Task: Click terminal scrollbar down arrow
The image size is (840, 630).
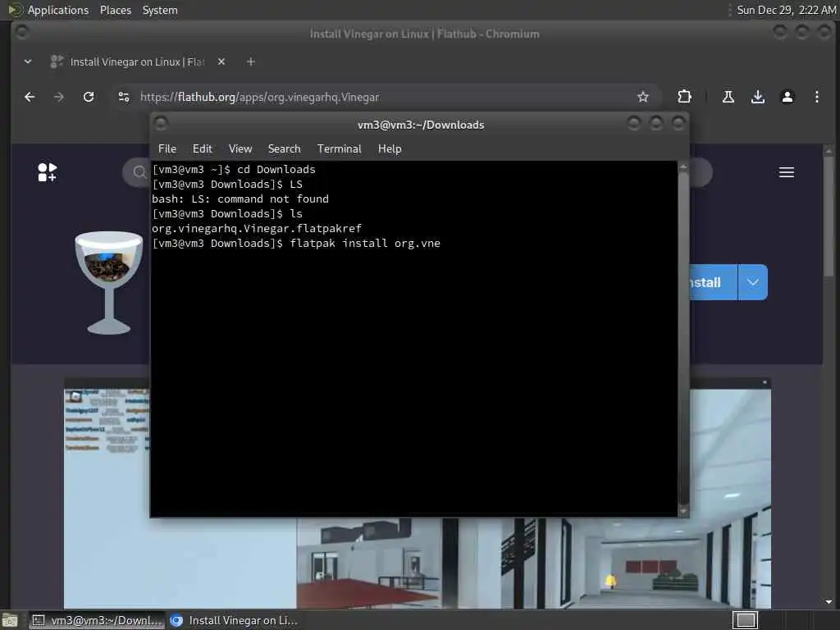Action: pos(683,512)
